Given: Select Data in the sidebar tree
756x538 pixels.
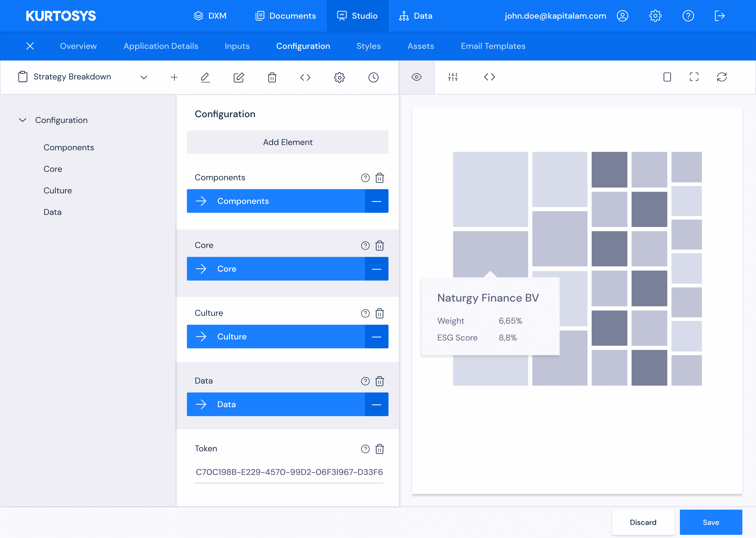Looking at the screenshot, I should (53, 212).
